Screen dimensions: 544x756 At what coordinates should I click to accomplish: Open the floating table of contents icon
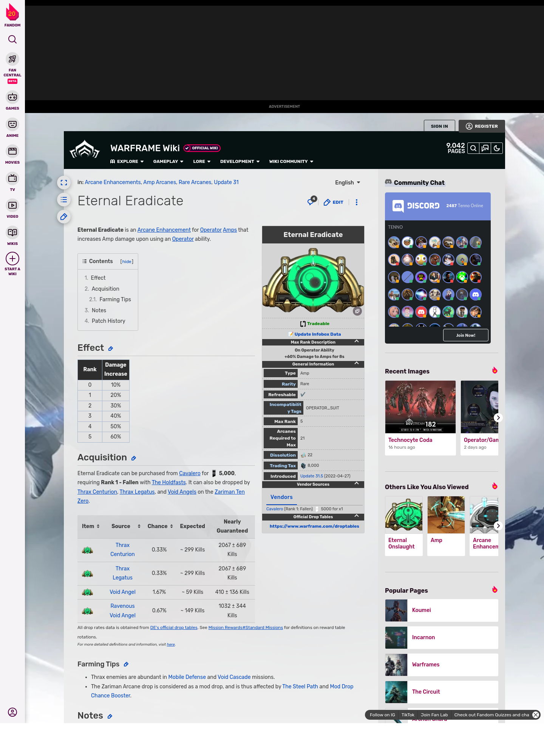point(64,200)
